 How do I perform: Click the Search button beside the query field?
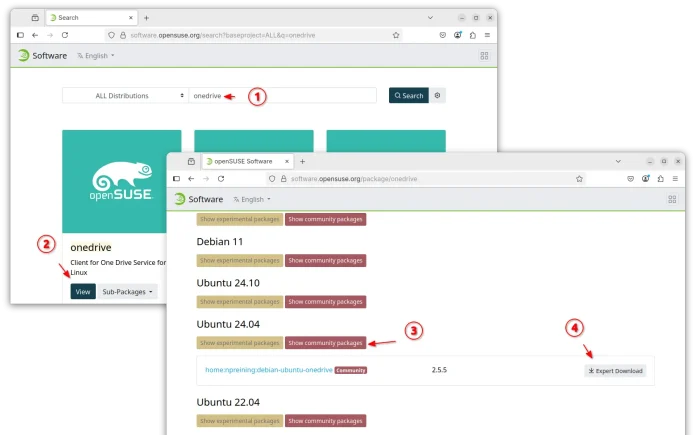click(x=408, y=96)
